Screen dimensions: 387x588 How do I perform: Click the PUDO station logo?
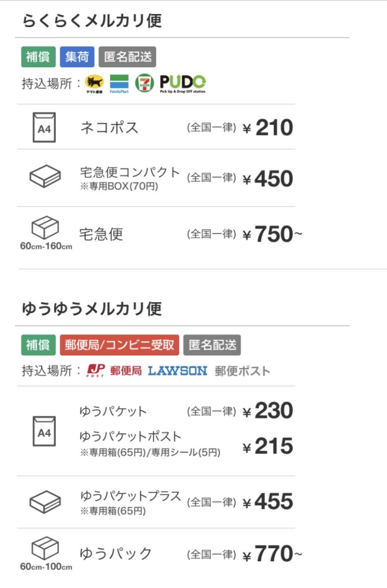tap(183, 84)
